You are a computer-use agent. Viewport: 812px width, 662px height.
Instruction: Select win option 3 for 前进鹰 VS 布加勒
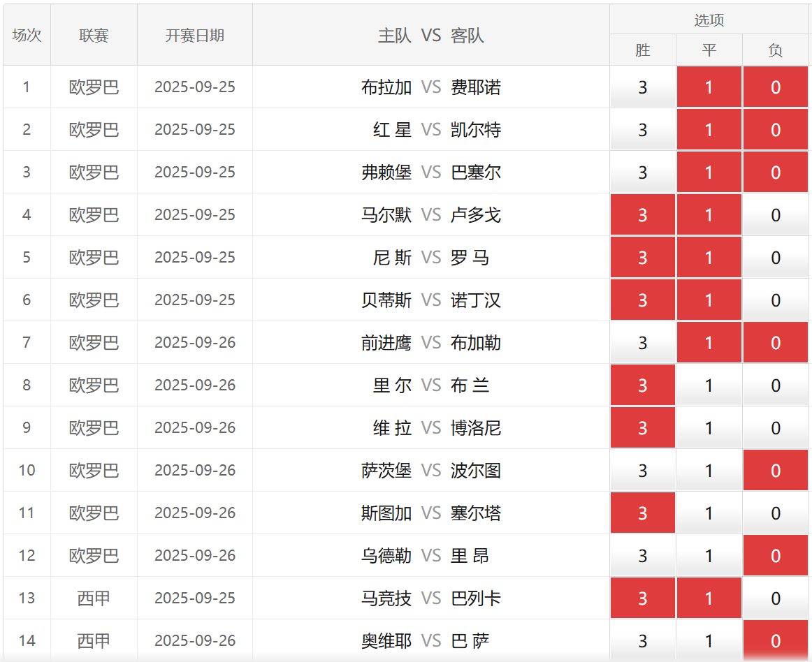point(642,343)
